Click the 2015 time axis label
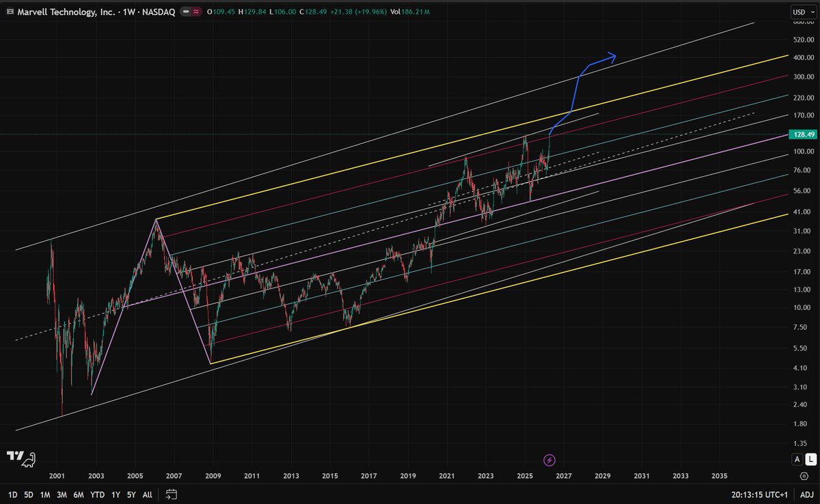820x504 pixels. point(330,475)
